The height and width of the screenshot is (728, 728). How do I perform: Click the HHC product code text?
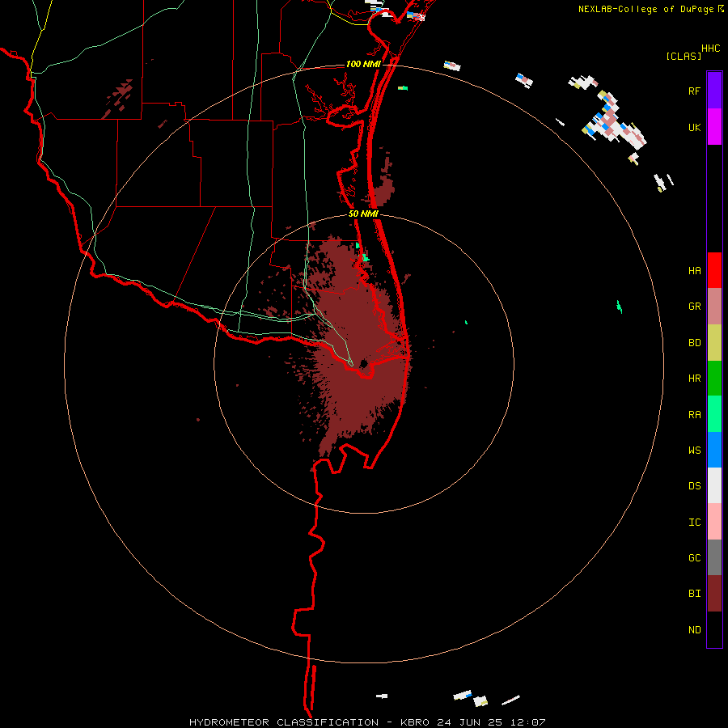[x=710, y=49]
